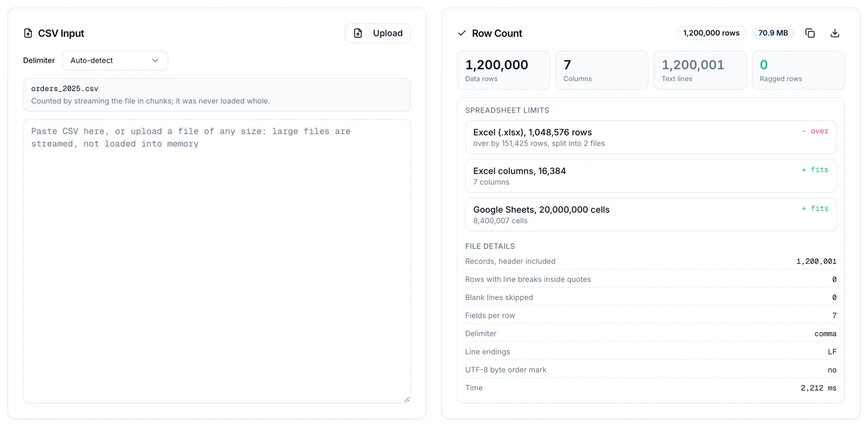The height and width of the screenshot is (426, 868).
Task: Click the red 'over' status label
Action: (815, 131)
